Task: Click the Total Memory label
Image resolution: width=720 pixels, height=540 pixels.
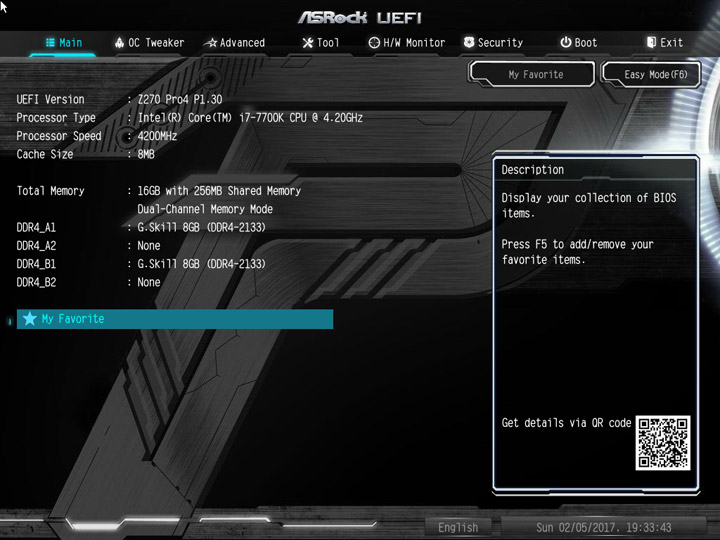Action: [x=51, y=191]
